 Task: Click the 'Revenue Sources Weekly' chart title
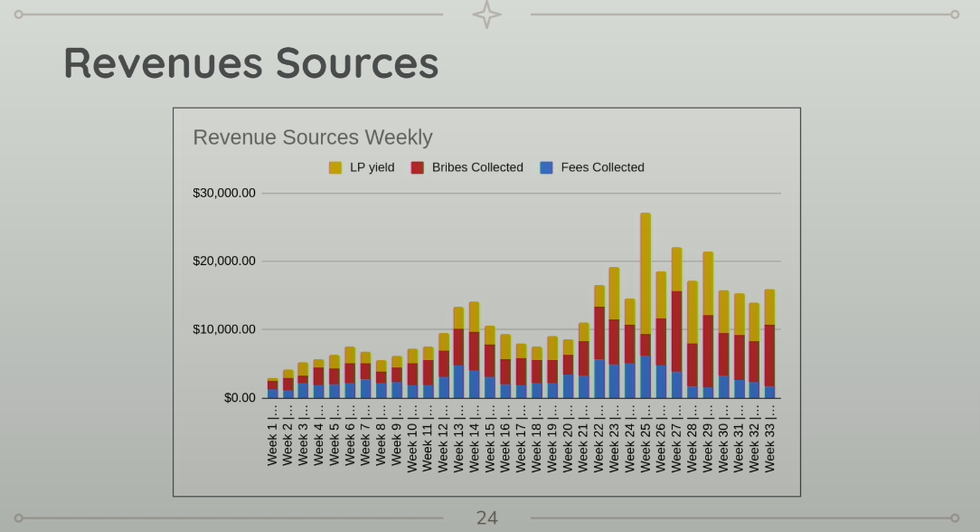pyautogui.click(x=313, y=138)
